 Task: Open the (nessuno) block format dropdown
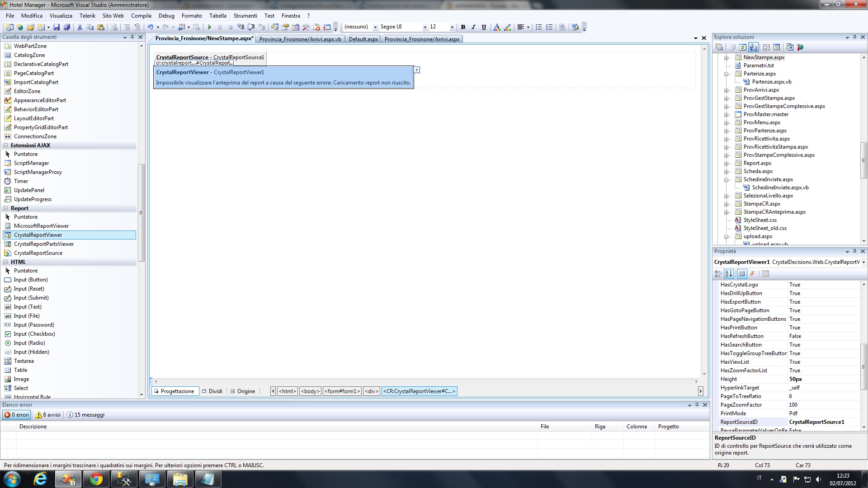pos(375,27)
